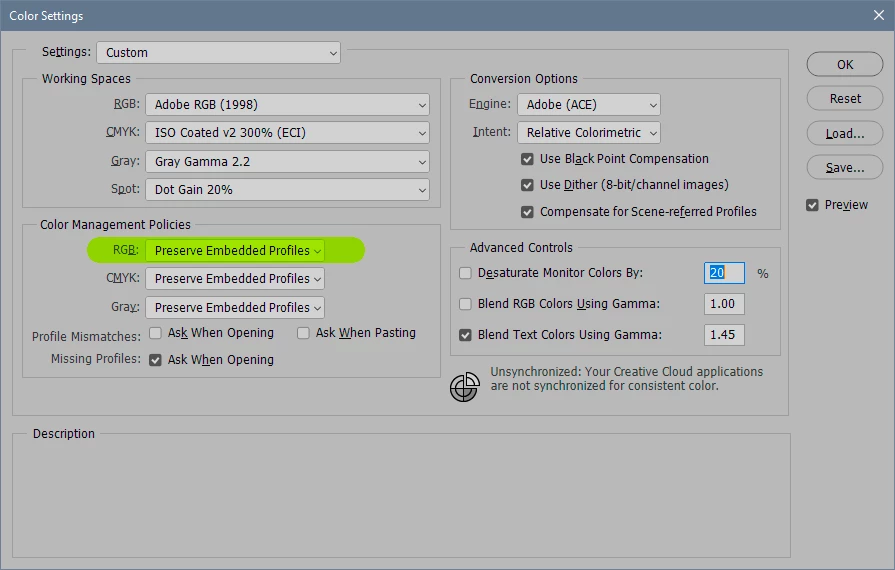Click the Conversion Options group label
Viewport: 895px width, 570px height.
click(523, 79)
